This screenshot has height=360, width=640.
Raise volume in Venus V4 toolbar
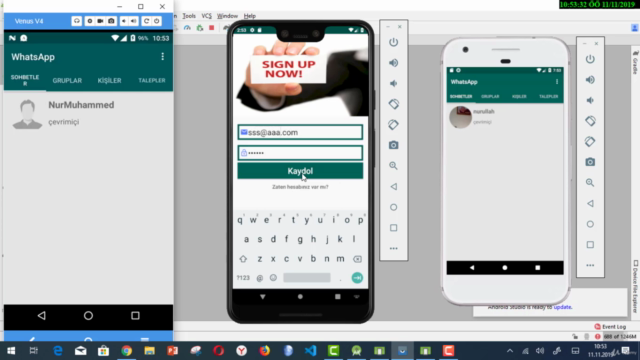click(133, 21)
